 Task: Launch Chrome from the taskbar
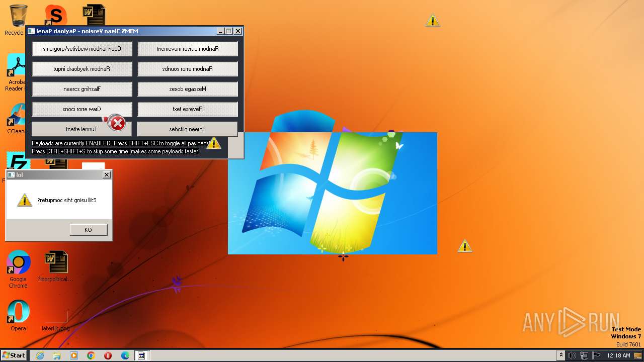(x=91, y=355)
